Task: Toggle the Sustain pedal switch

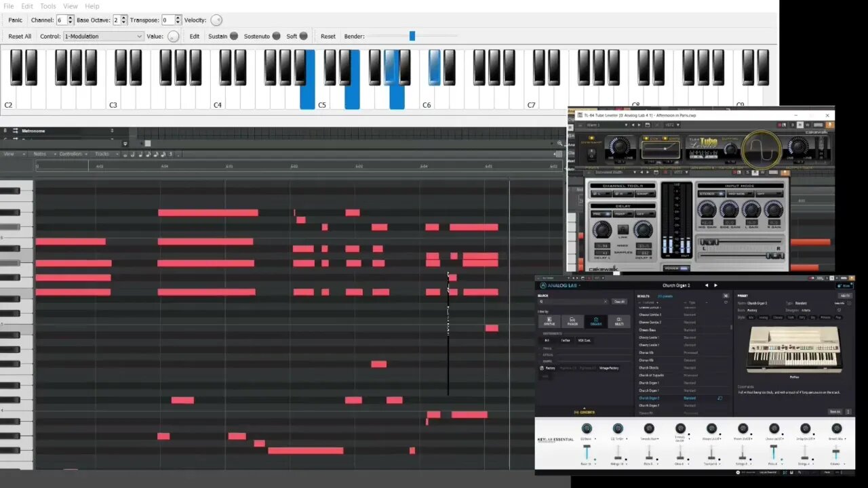Action: 234,37
